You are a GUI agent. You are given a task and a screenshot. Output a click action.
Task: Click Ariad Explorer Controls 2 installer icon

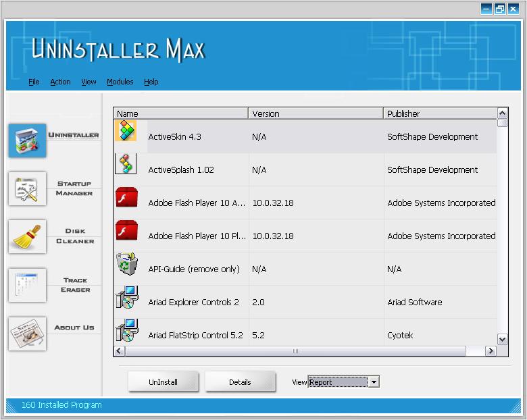(x=127, y=297)
